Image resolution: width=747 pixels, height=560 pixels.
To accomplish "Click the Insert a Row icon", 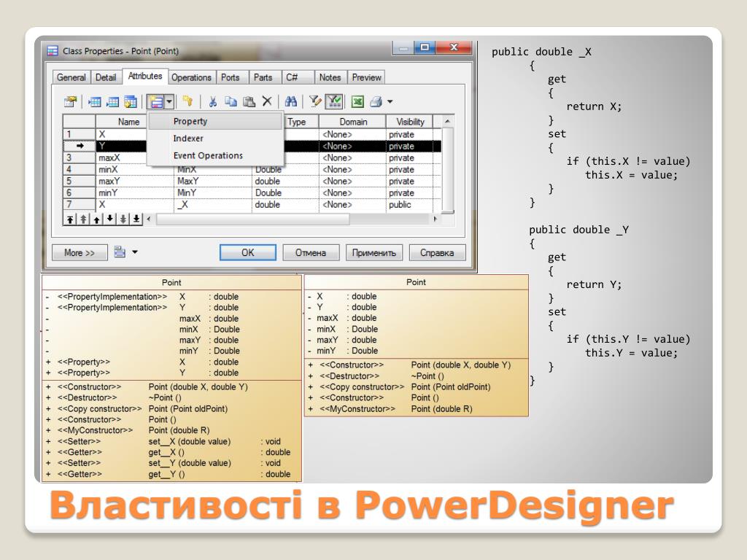I will click(x=95, y=101).
